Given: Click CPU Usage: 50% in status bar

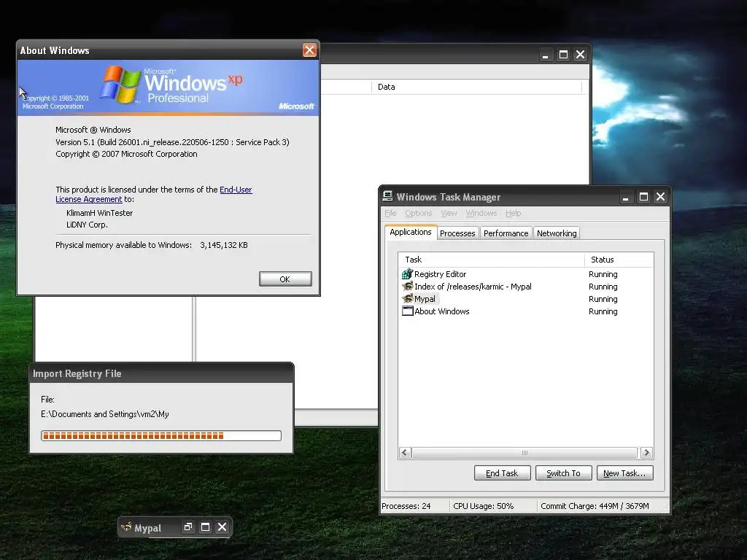Looking at the screenshot, I should coord(483,506).
